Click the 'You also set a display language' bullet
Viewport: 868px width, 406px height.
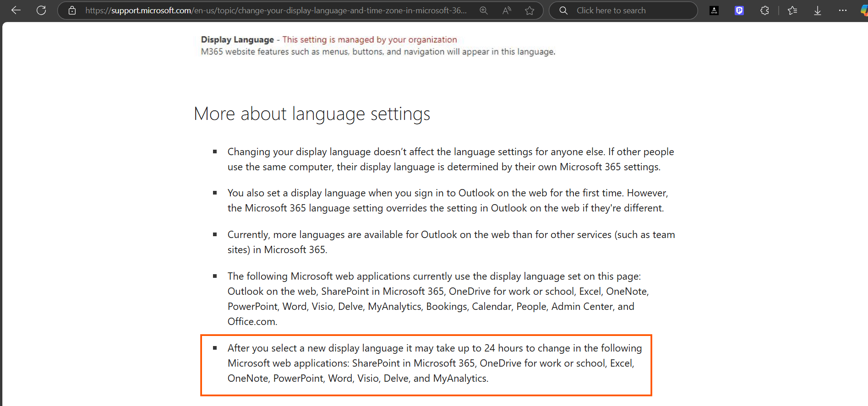pos(448,200)
